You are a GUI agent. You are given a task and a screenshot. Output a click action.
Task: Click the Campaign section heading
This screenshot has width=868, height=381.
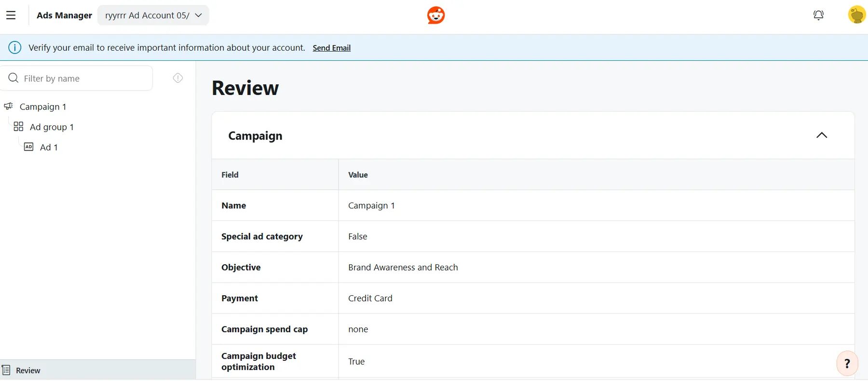point(255,136)
